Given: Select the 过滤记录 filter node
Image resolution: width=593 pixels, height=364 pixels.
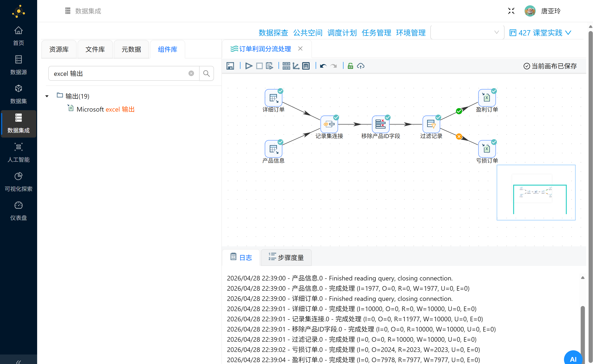Looking at the screenshot, I should (x=431, y=124).
